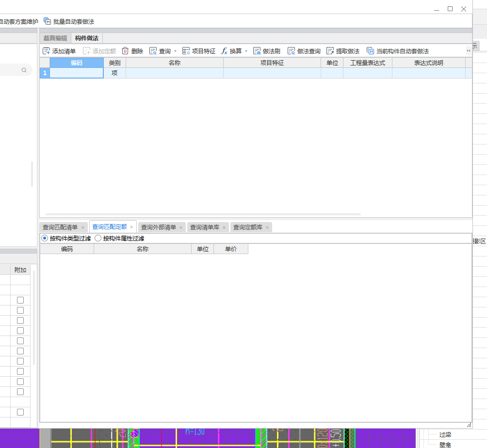Click the 删除 trash icon
Viewport: 487px width, 448px height.
click(x=125, y=51)
